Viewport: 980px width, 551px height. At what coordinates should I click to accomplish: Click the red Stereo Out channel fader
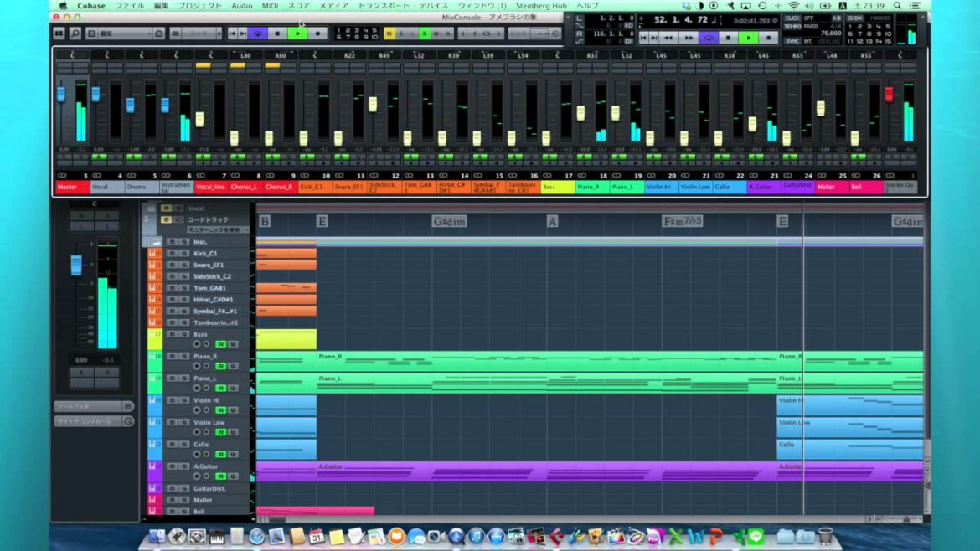click(889, 94)
